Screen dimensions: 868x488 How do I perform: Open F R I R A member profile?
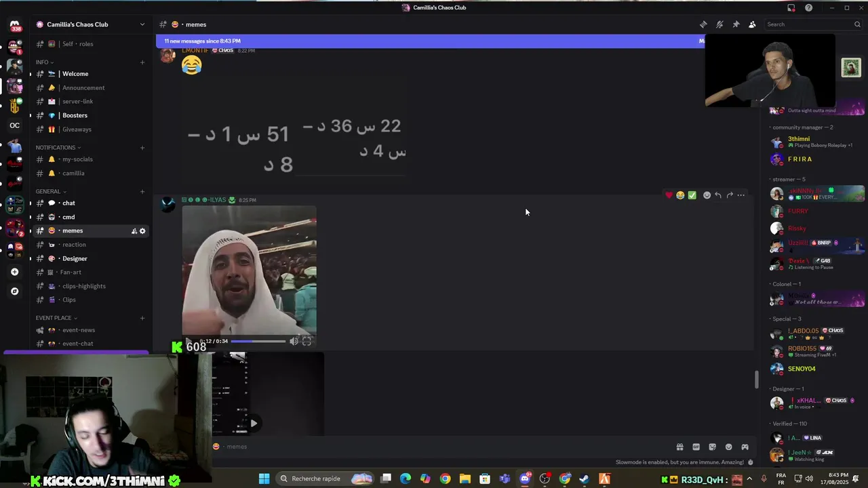(816, 159)
